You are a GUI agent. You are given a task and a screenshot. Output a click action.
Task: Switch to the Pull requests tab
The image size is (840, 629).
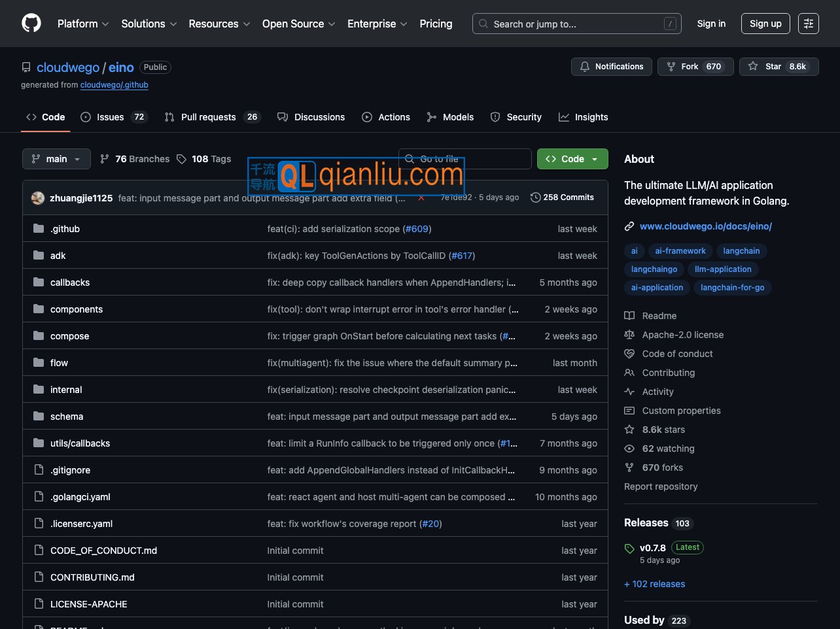point(212,117)
